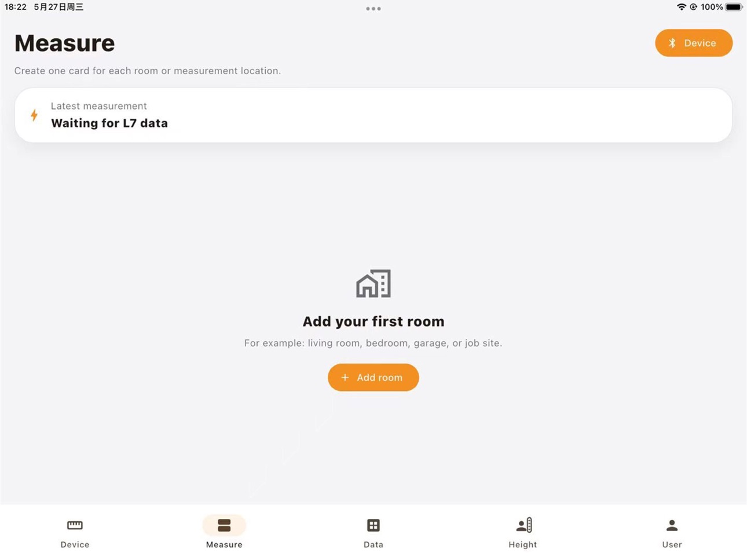Tap the 100% battery percentage

click(x=712, y=7)
